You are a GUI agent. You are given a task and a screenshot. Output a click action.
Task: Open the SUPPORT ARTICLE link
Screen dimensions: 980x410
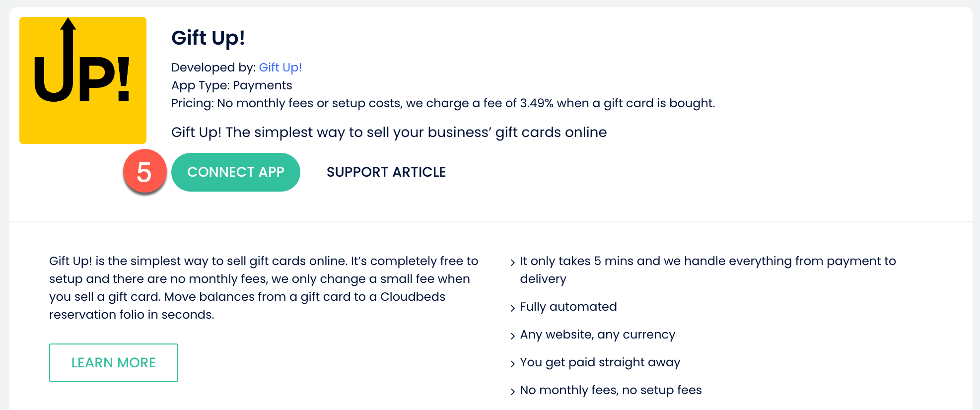386,172
